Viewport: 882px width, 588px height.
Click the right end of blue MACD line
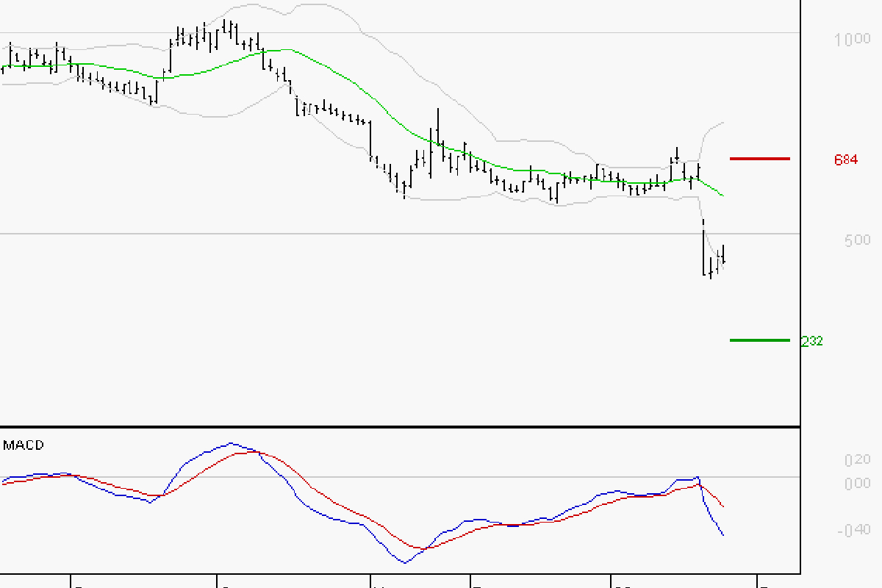click(724, 534)
